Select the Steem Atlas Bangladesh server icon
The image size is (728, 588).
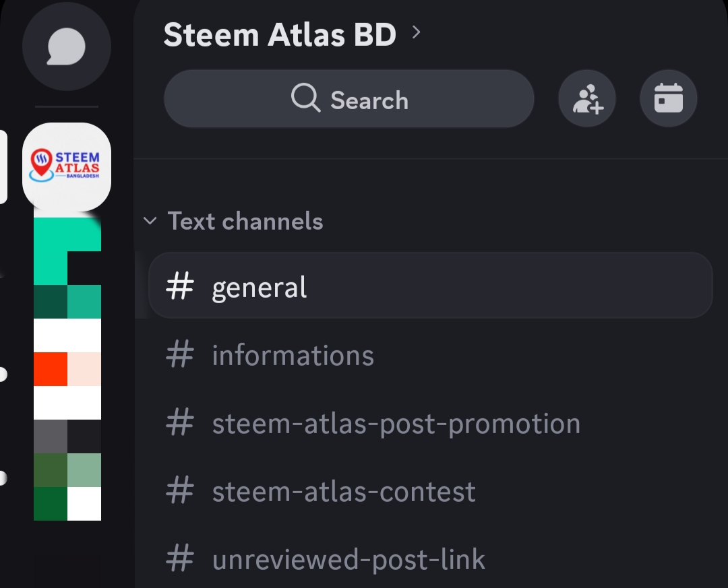point(66,166)
